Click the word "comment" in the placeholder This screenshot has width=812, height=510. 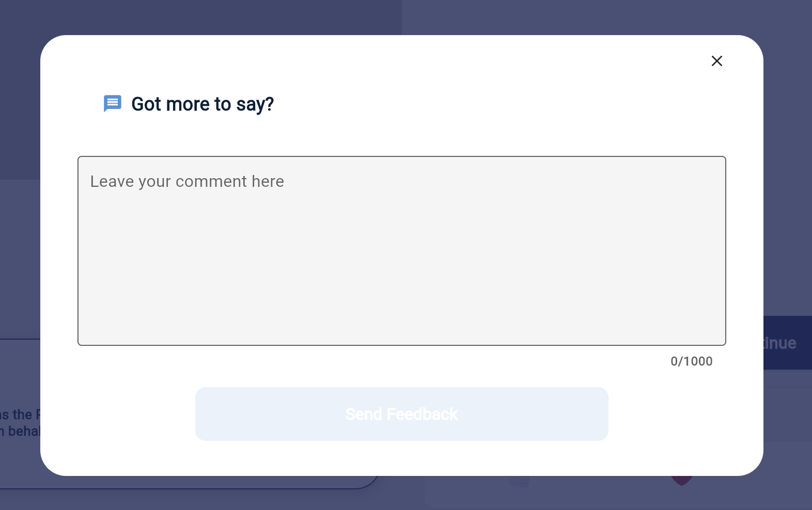[211, 182]
